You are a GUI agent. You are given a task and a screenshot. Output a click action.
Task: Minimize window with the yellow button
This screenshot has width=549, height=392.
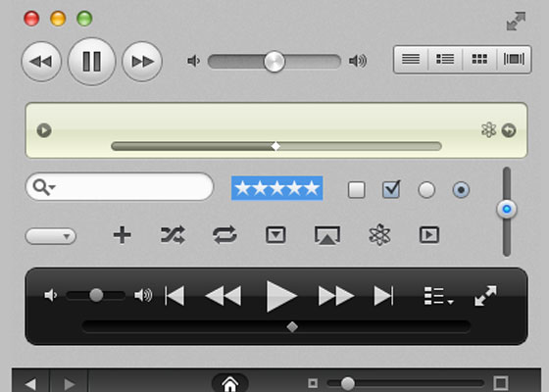(58, 19)
